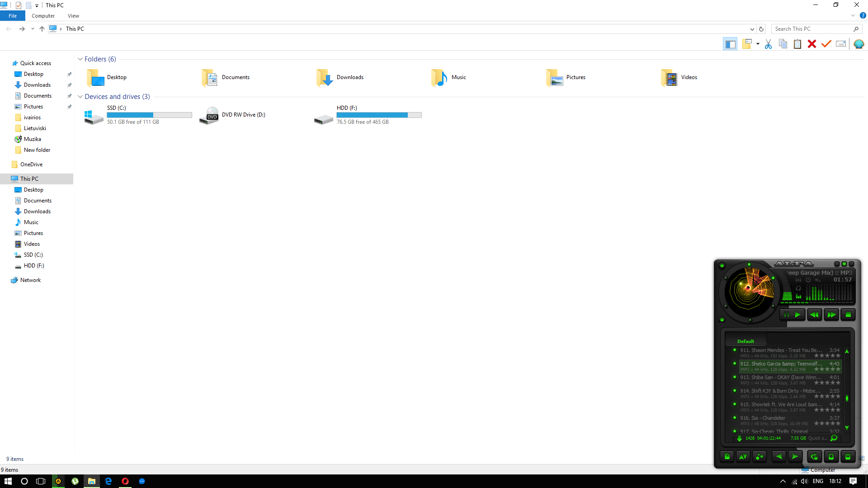The height and width of the screenshot is (488, 868).
Task: Toggle equalizer bars icon in player
Action: tap(798, 296)
